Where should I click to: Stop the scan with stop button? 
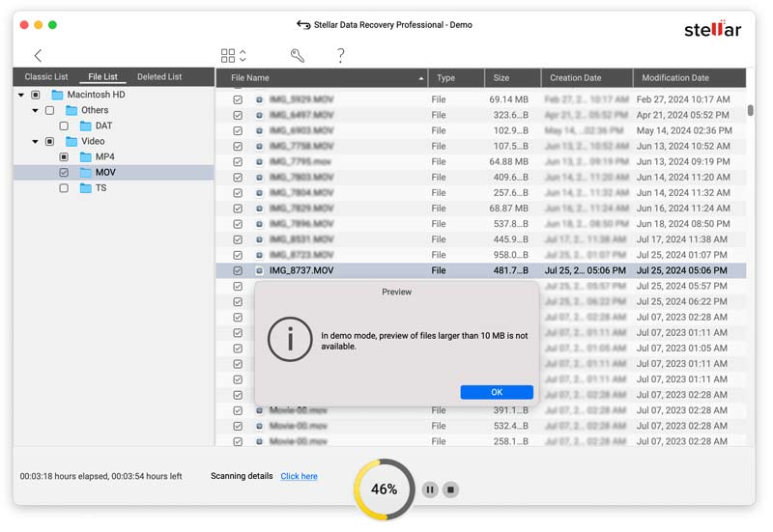450,490
